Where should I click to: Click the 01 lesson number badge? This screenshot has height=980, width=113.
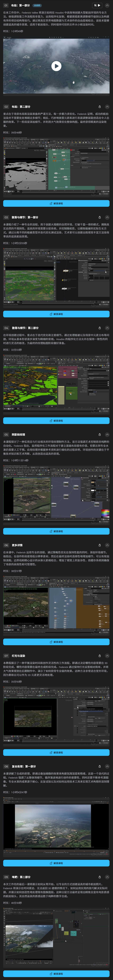click(6, 5)
